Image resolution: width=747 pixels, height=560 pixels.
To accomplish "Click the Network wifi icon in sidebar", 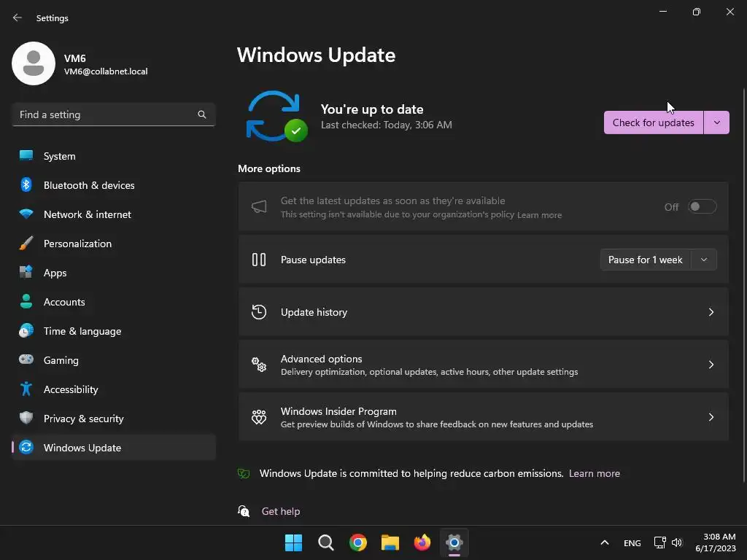I will [26, 214].
